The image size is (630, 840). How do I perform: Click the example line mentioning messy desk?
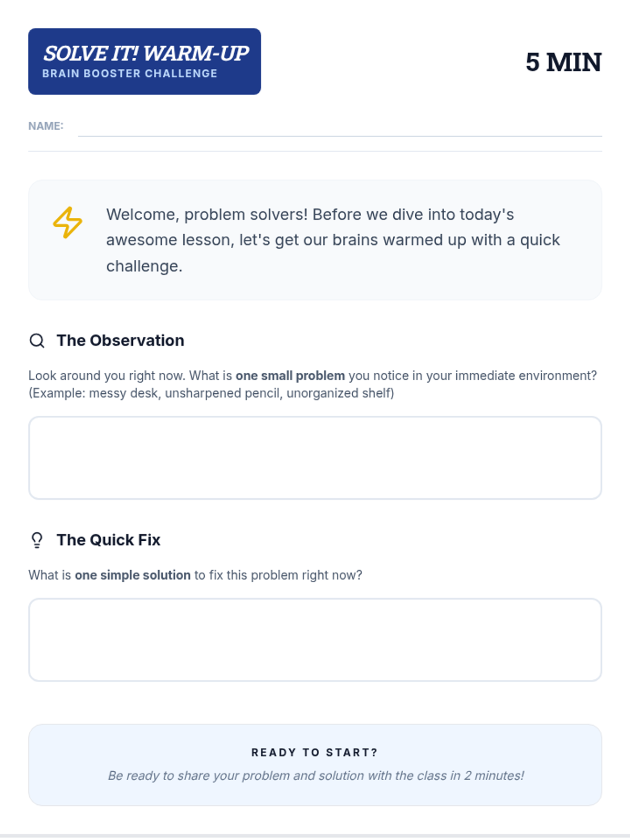click(211, 393)
